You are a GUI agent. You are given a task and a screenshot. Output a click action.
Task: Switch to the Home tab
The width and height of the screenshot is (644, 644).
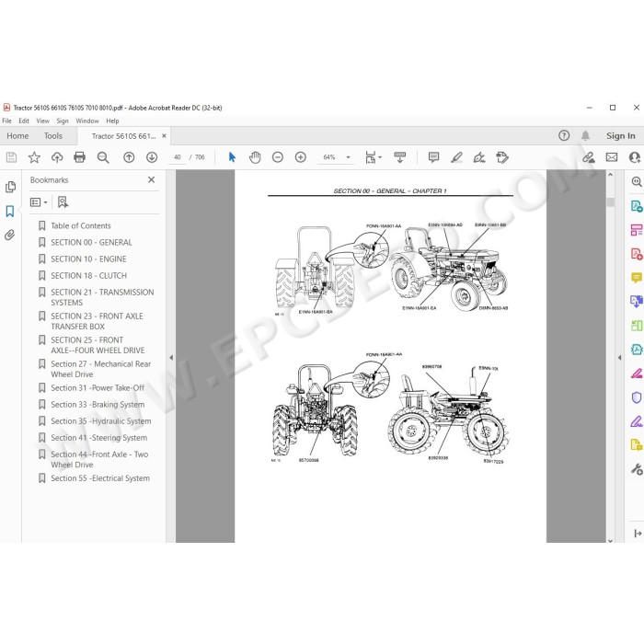click(17, 136)
